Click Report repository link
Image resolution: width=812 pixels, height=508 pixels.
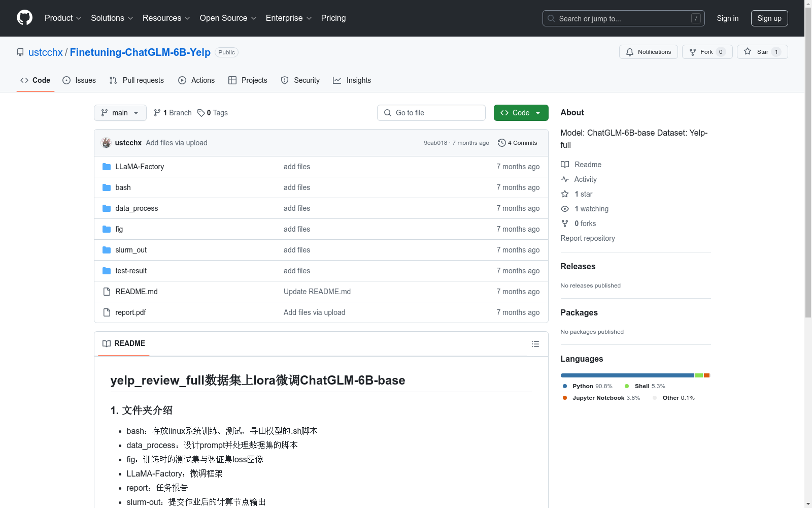(x=588, y=238)
